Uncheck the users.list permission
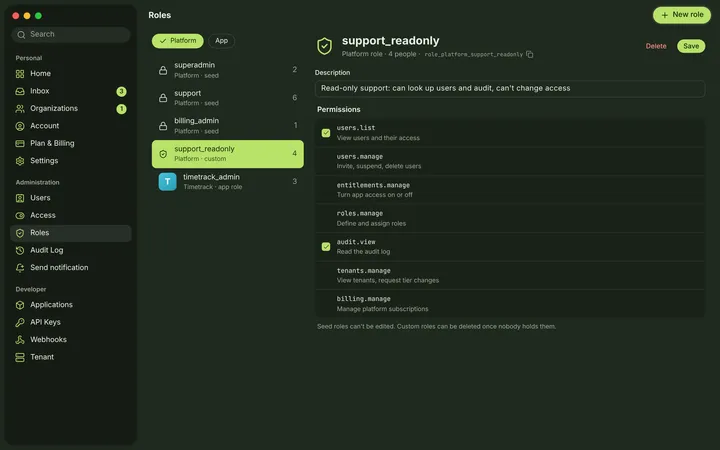 click(326, 133)
